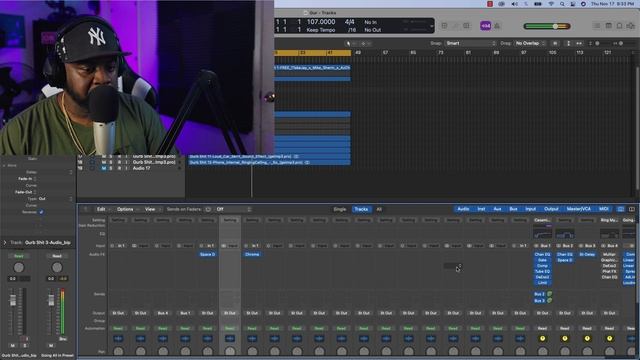640x360 pixels.
Task: Solo the left inspector channel strip
Action: point(24,345)
